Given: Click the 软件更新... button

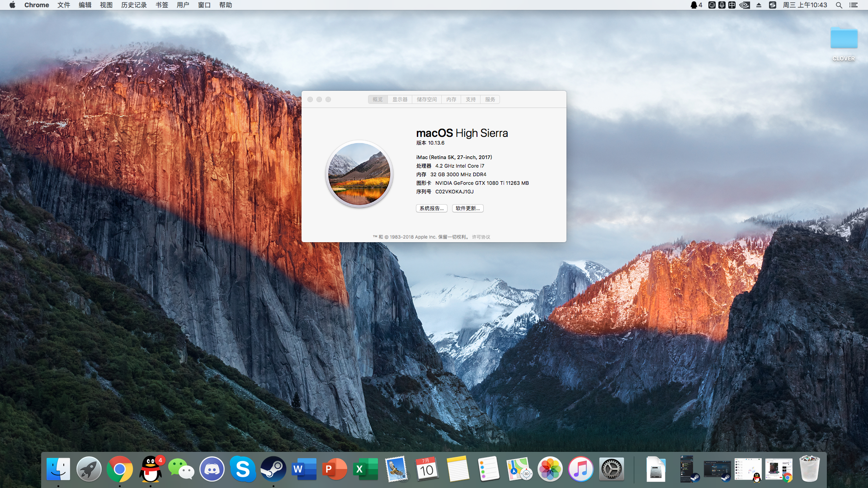Looking at the screenshot, I should tap(467, 208).
